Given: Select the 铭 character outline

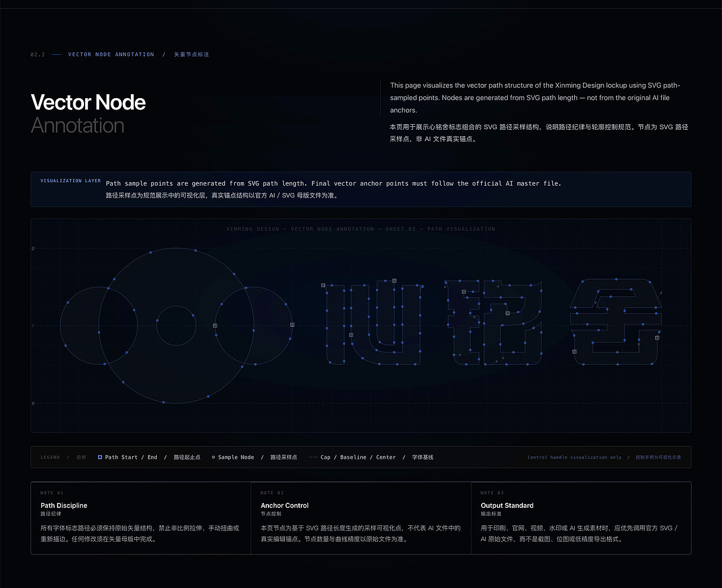Looking at the screenshot, I should [494, 322].
